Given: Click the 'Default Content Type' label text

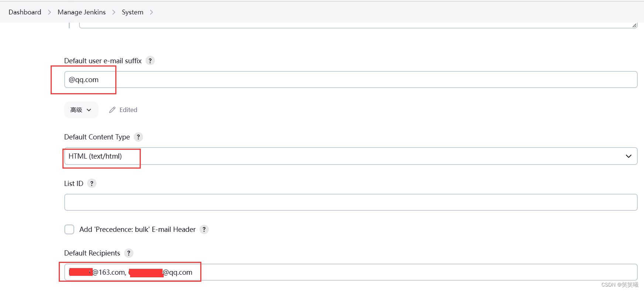Looking at the screenshot, I should (97, 137).
